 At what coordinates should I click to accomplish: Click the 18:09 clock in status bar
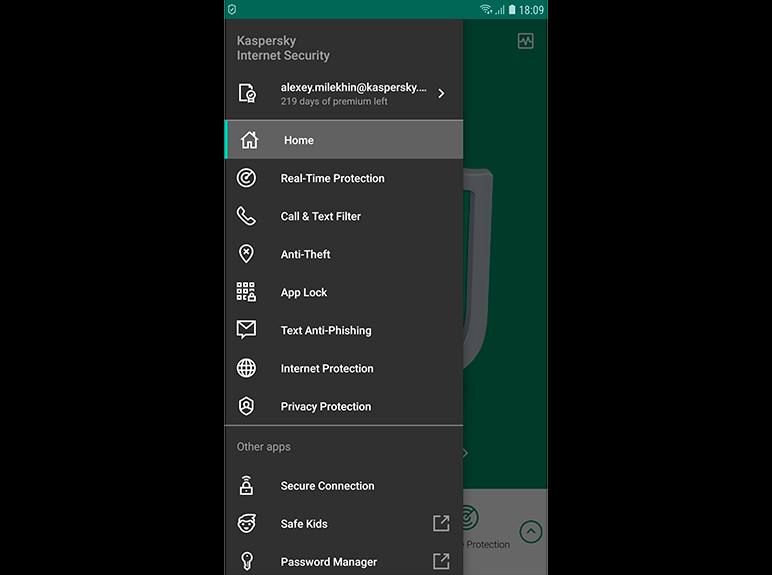[x=531, y=10]
